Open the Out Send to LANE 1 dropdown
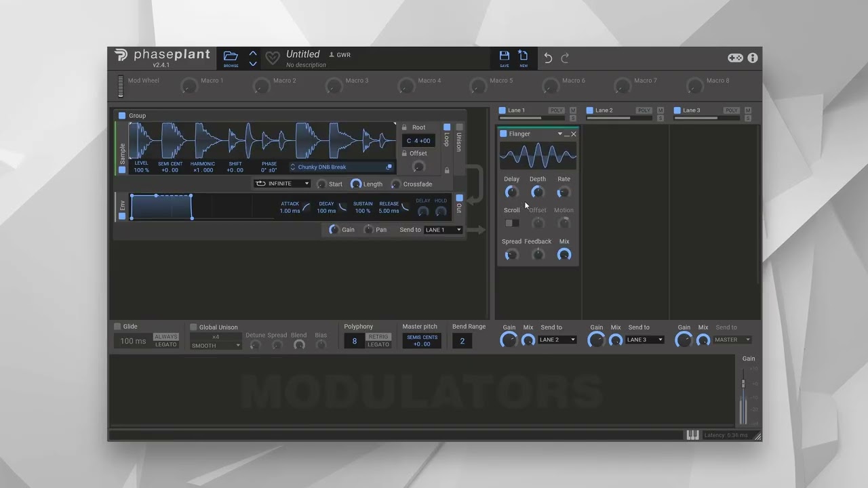The height and width of the screenshot is (488, 868). (443, 230)
